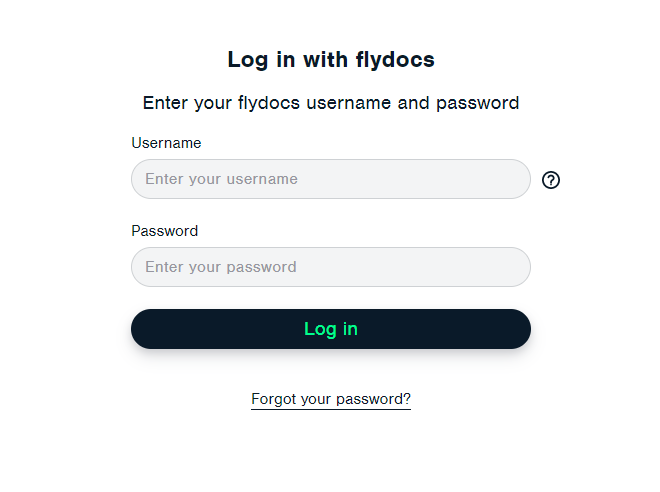The image size is (660, 492).
Task: Click the Password label
Action: pyautogui.click(x=165, y=231)
